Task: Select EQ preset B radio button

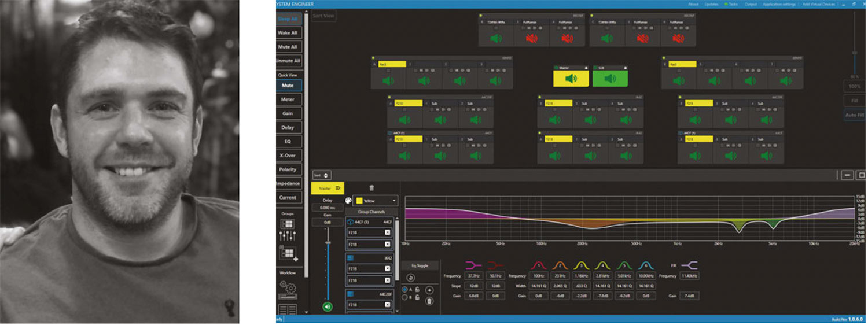Action: tap(404, 298)
